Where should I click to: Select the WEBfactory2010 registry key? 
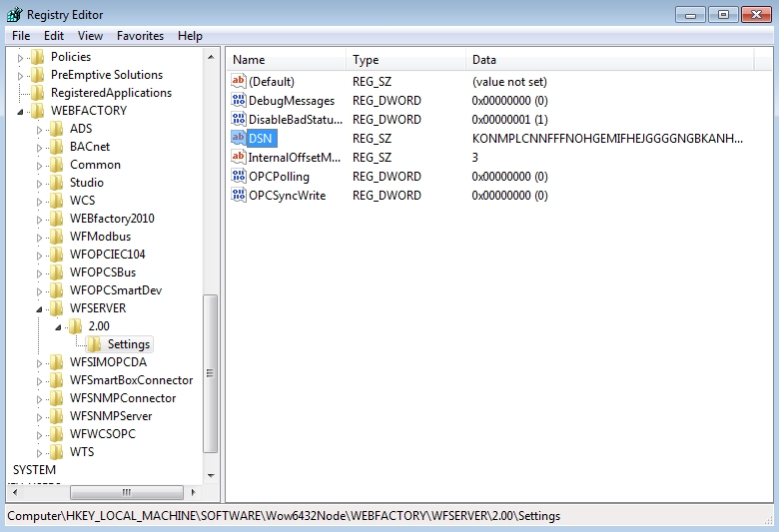[x=112, y=219]
